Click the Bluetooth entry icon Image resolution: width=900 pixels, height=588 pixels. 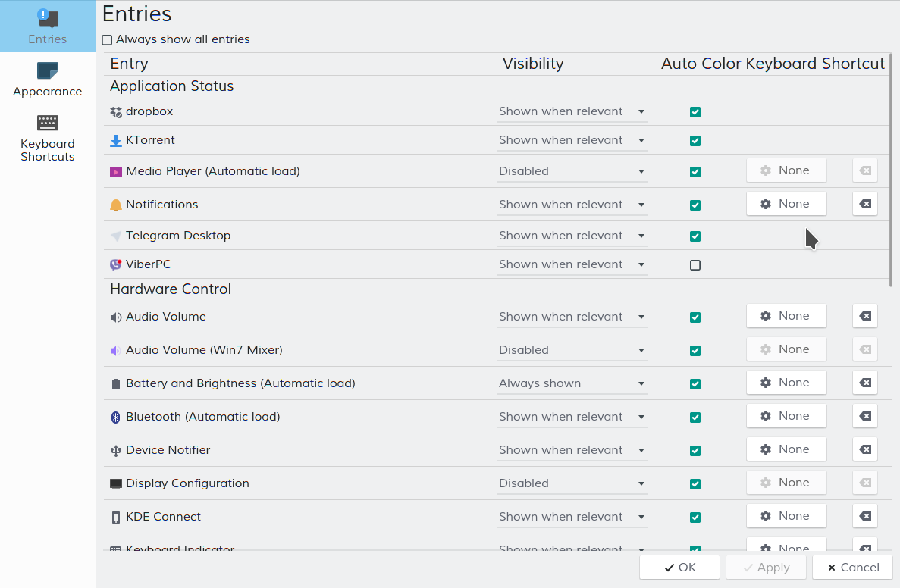(116, 417)
